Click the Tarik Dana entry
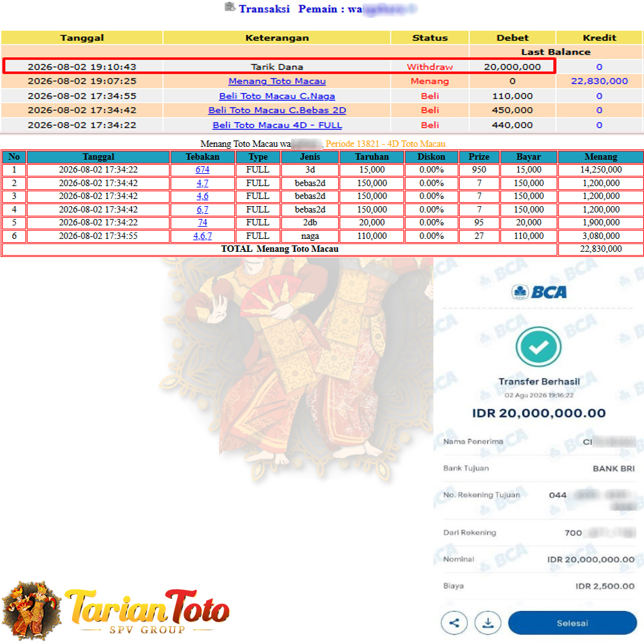This screenshot has width=644, height=644. pyautogui.click(x=277, y=67)
